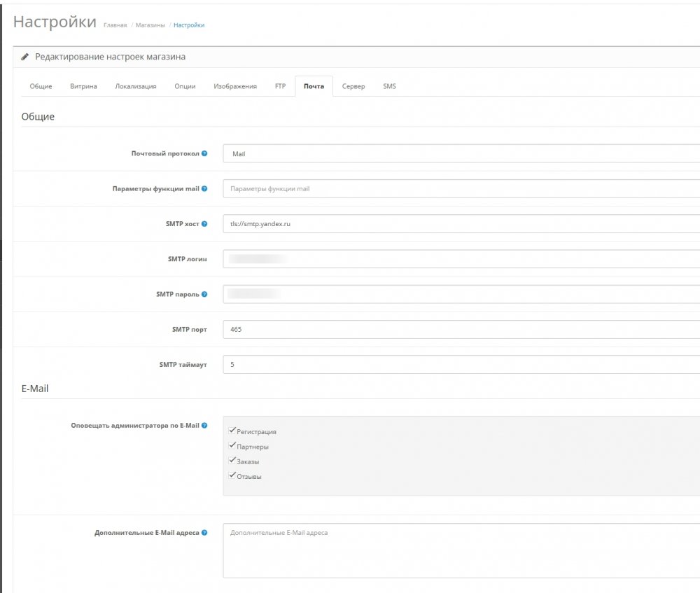The image size is (700, 593).
Task: Click the SMTP логин label
Action: pos(187,259)
